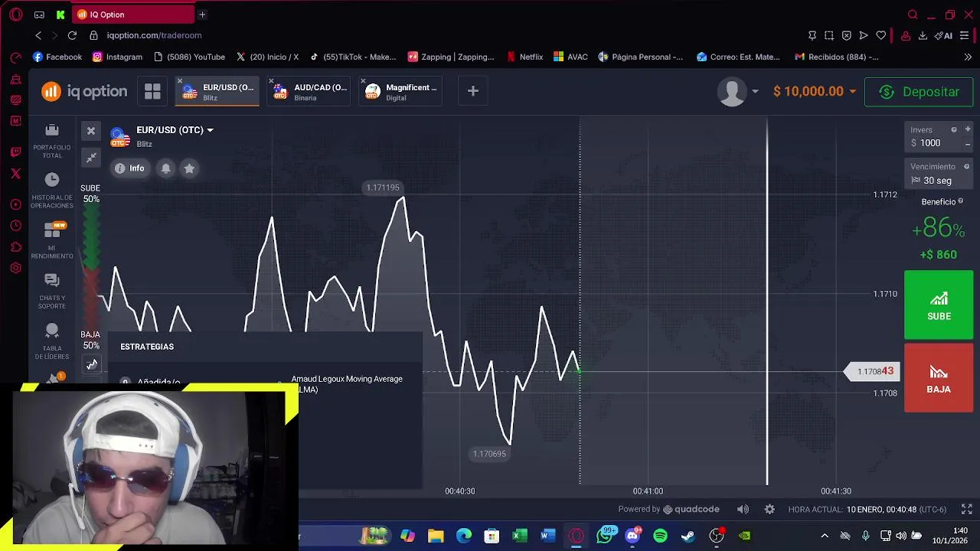The height and width of the screenshot is (551, 980).
Task: Click the IQ Option logo
Action: 84,92
